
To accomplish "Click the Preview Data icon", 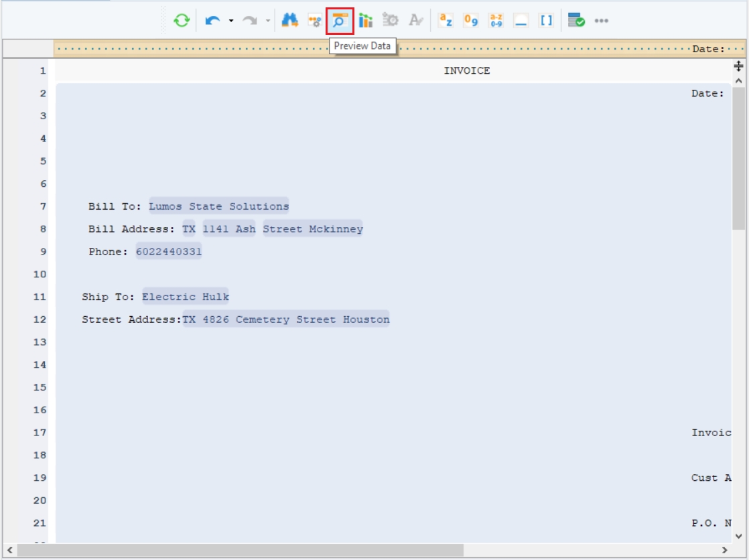I will (x=340, y=21).
